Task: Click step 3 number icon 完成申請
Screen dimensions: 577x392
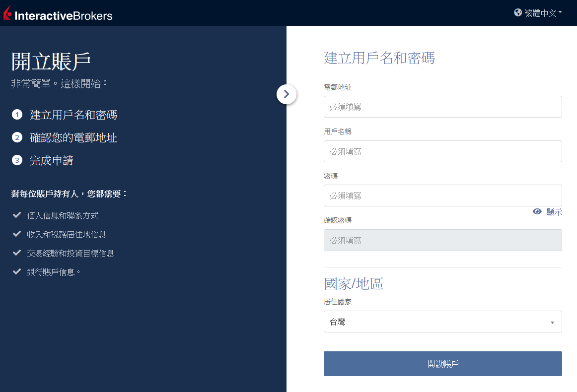Action: point(17,160)
